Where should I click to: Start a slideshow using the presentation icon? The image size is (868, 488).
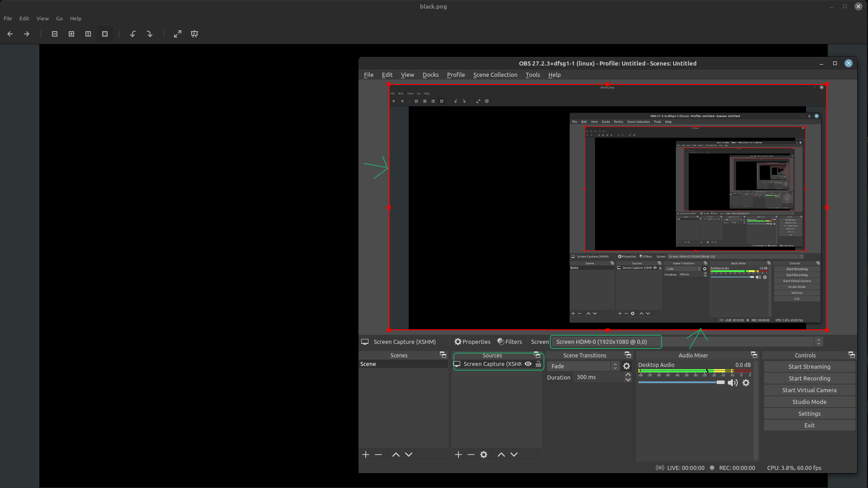(194, 34)
